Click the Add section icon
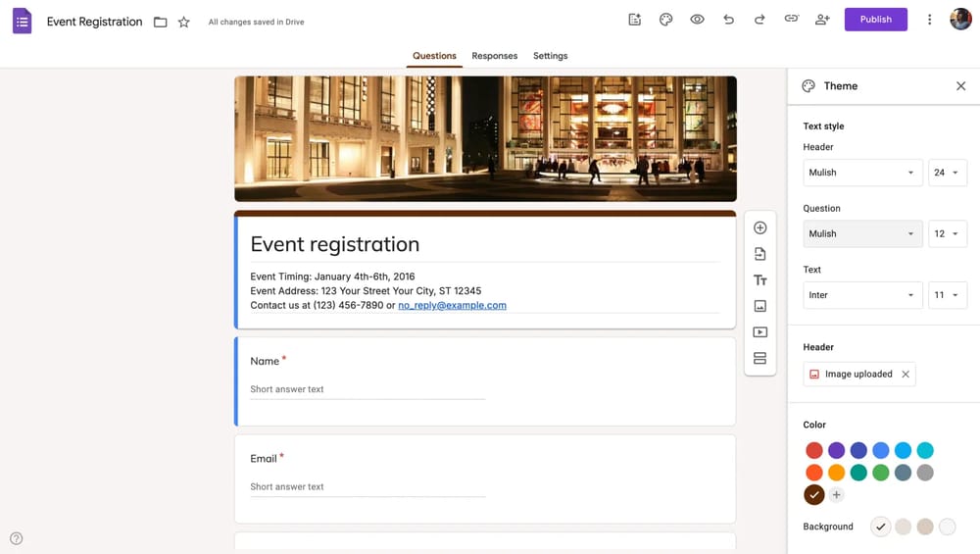This screenshot has height=554, width=980. [x=759, y=359]
